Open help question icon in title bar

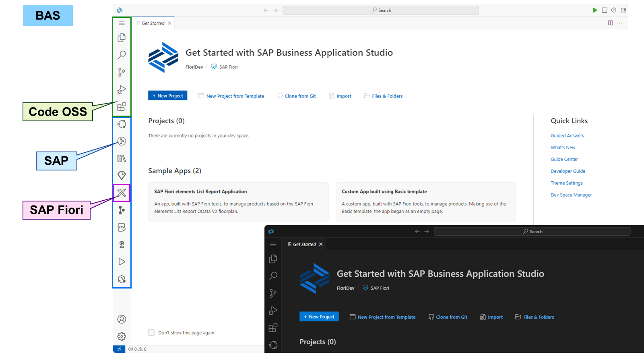pos(614,10)
